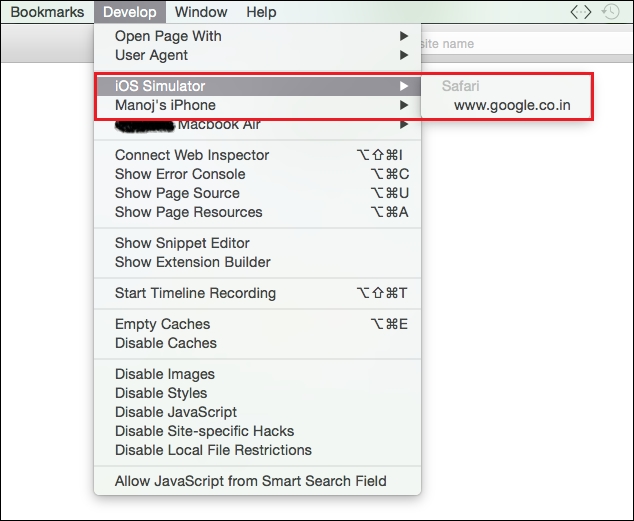
Task: Click the arrow beside iOS Simulator
Action: coord(404,86)
